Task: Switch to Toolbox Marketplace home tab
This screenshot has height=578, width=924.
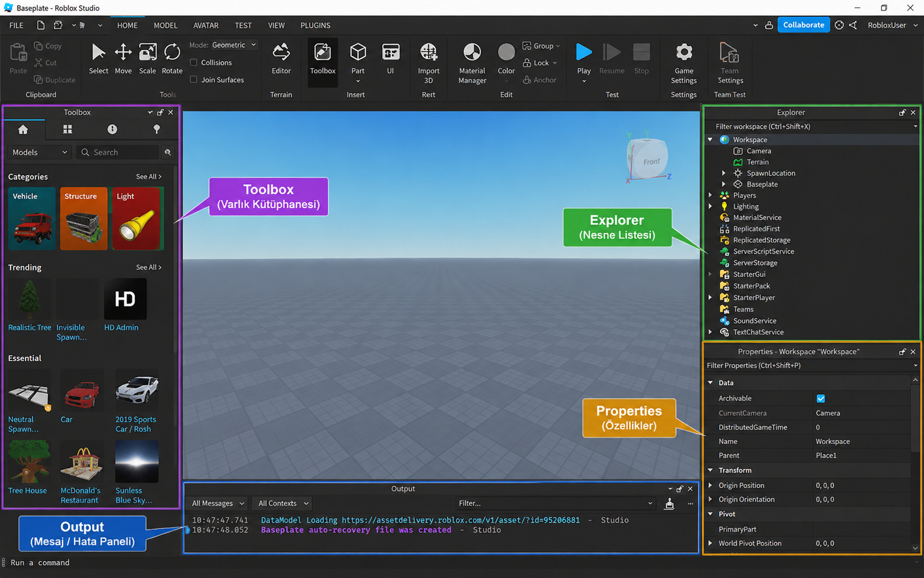Action: coord(23,129)
